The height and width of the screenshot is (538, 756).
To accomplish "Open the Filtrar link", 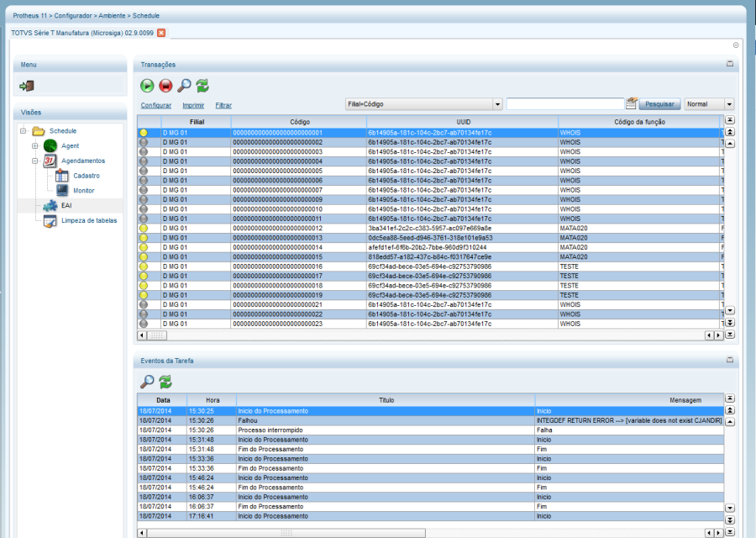I will [x=223, y=105].
